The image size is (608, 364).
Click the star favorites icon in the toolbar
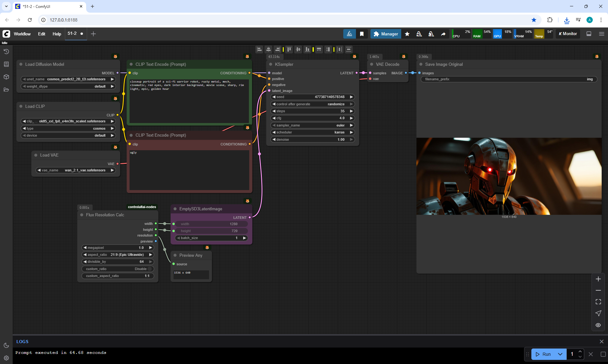click(407, 34)
